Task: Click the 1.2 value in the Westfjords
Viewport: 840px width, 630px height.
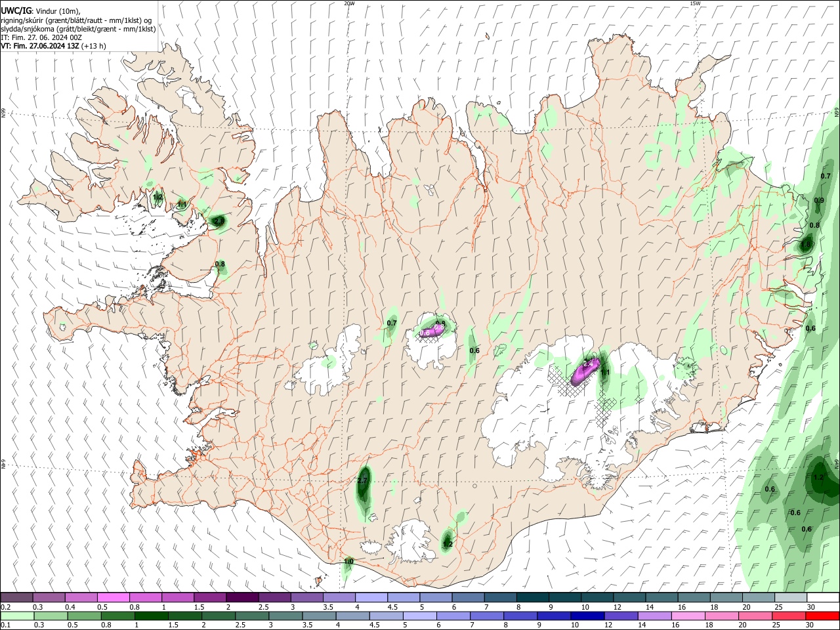Action: (157, 197)
